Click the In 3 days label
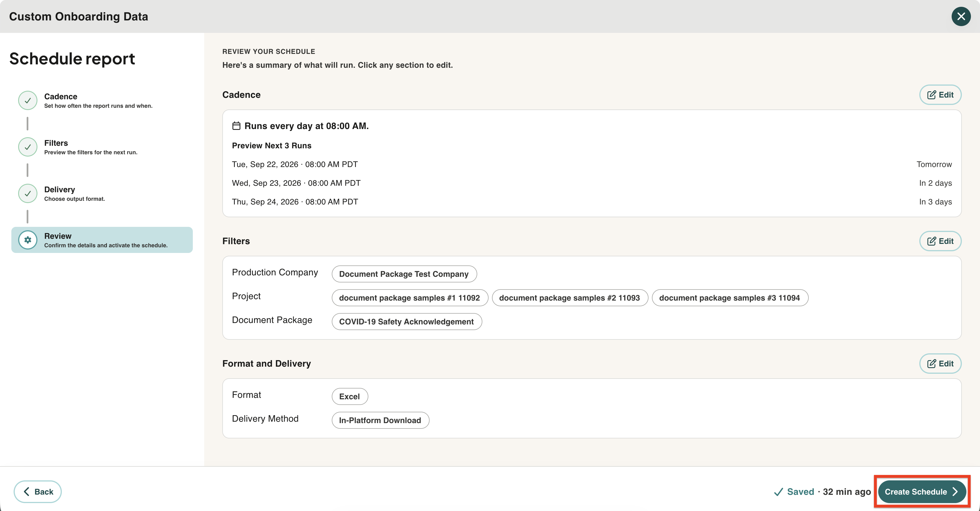The height and width of the screenshot is (511, 980). pyautogui.click(x=935, y=202)
